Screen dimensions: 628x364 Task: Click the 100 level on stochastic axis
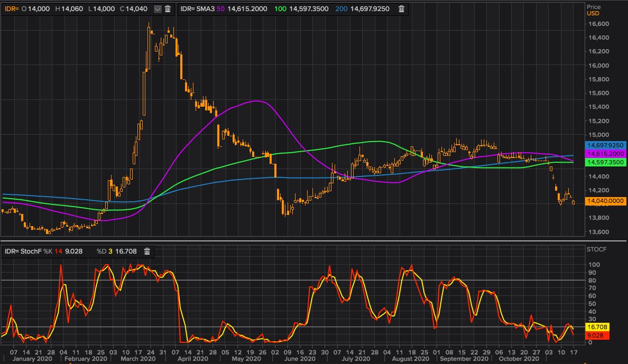tap(594, 265)
